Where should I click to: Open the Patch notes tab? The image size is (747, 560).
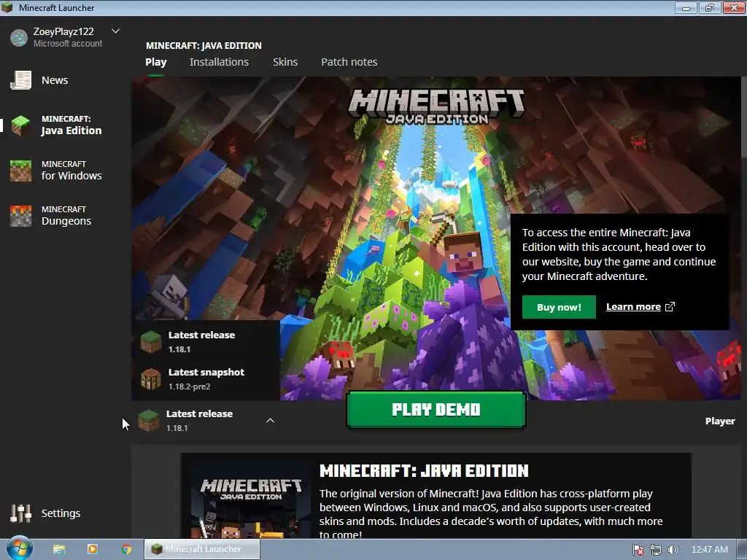pos(349,62)
